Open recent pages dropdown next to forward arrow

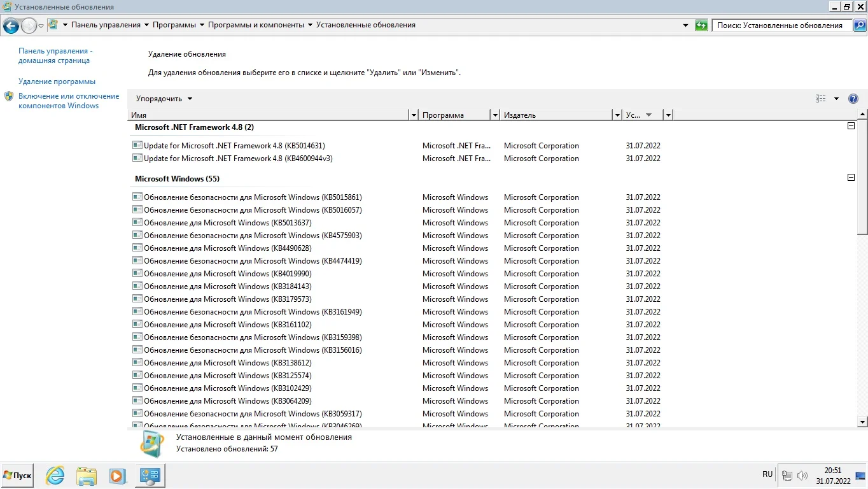(x=41, y=25)
